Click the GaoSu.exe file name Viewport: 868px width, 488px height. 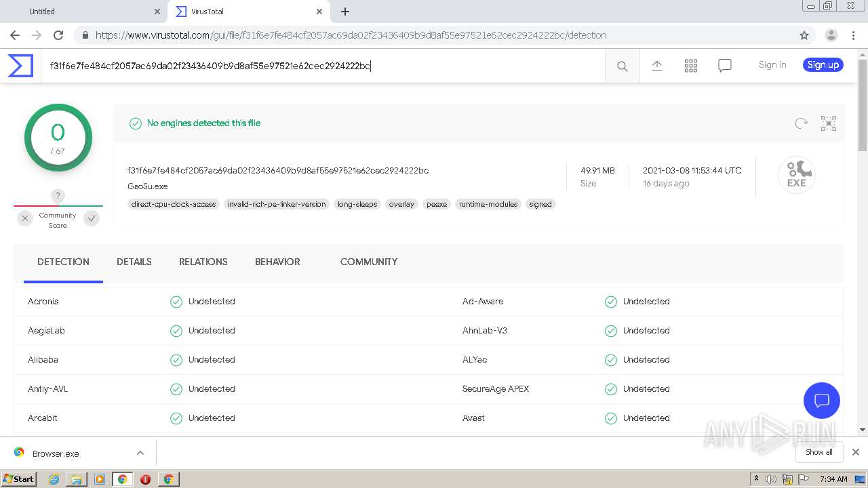[x=148, y=186]
